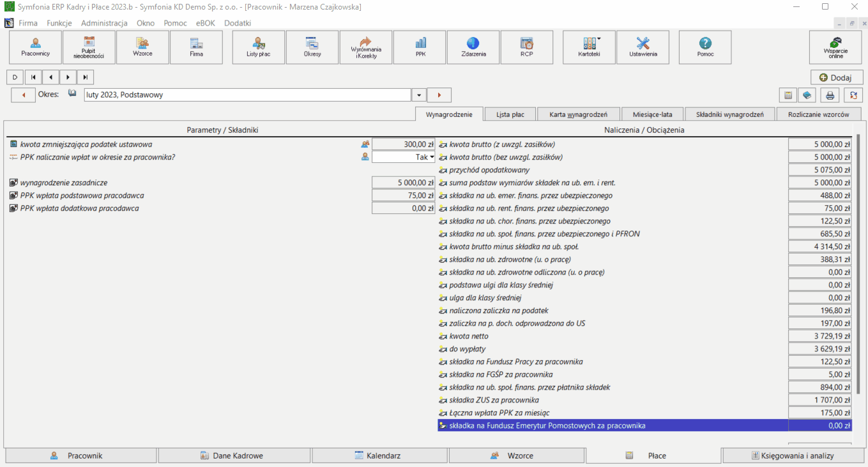Screen dimensions: 868x467
Task: Switch to the Lista płac tab
Action: [510, 114]
